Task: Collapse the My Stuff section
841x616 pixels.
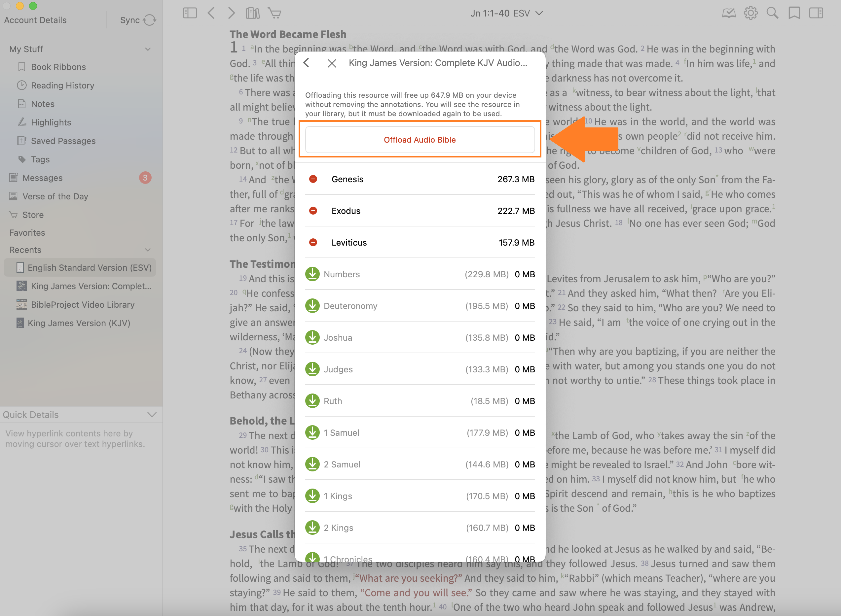Action: (148, 49)
